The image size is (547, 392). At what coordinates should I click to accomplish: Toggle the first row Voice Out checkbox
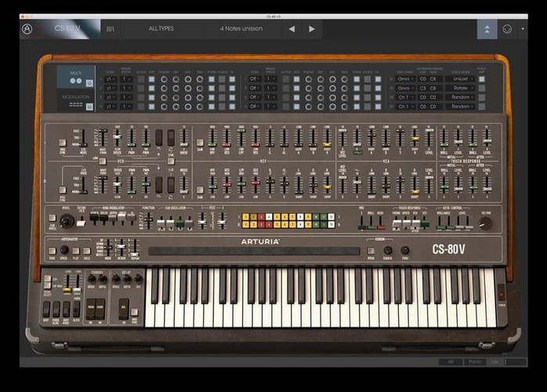point(482,79)
